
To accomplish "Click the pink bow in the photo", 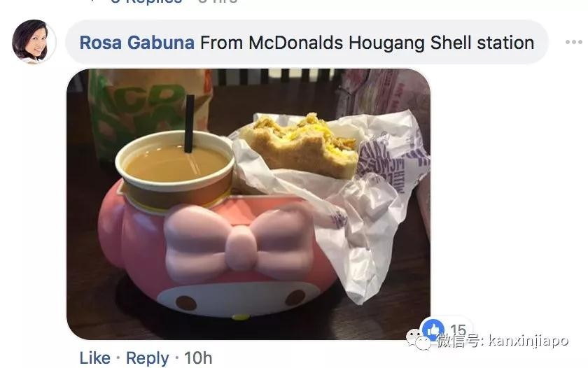I will coord(239,243).
